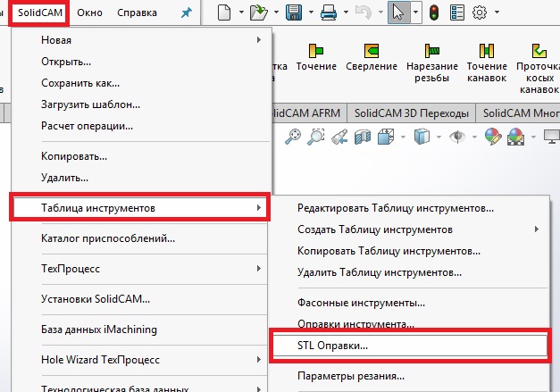
Task: Open the dropdown arrow next to Options gear
Action: pyautogui.click(x=497, y=13)
